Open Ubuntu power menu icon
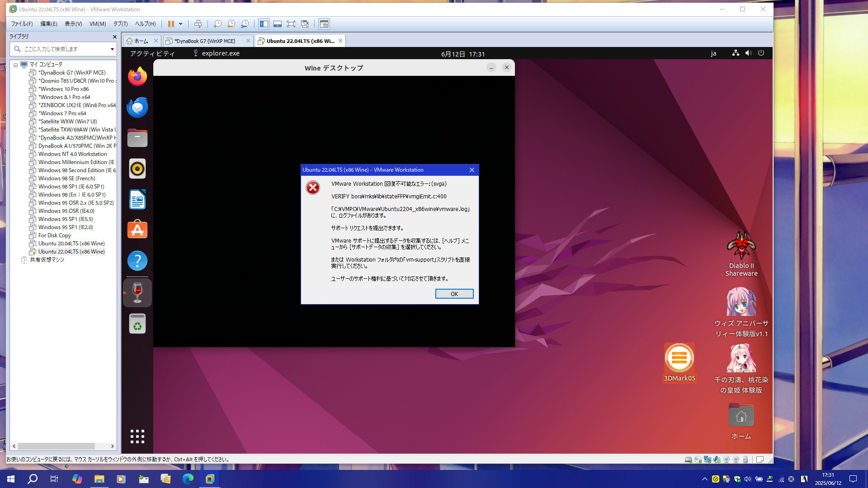868x488 pixels. 761,53
